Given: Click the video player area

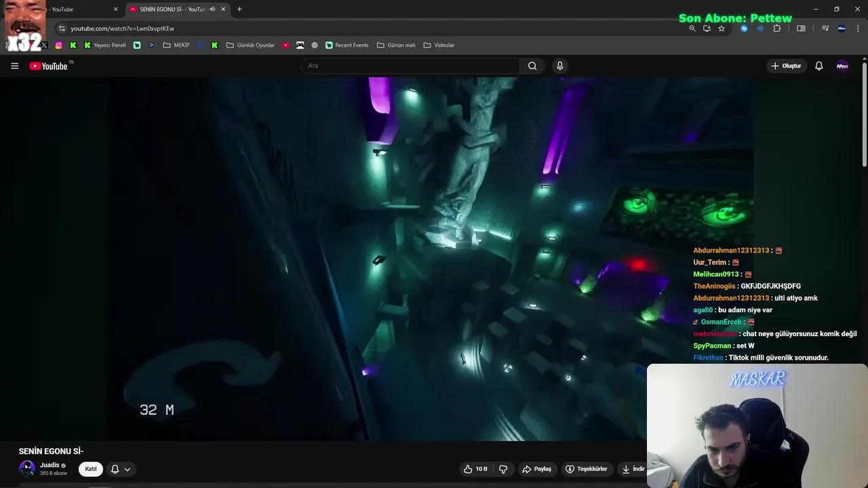Looking at the screenshot, I should click(376, 258).
